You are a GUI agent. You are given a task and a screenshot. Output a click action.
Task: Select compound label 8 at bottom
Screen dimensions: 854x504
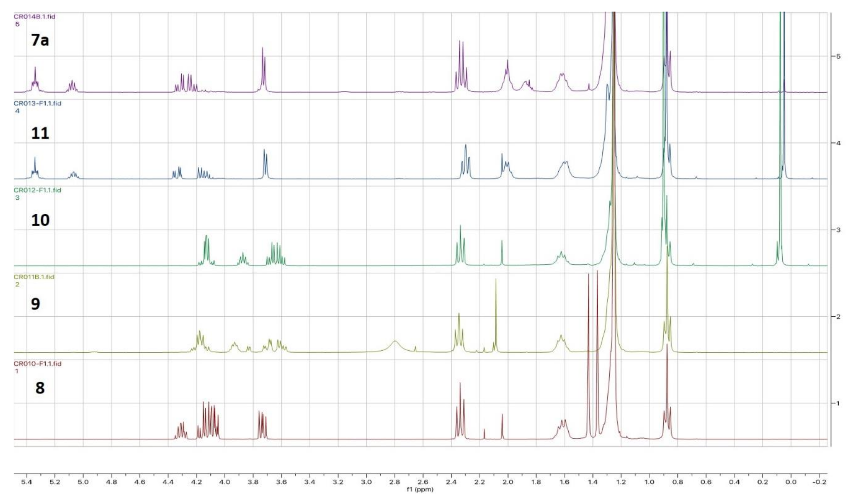pyautogui.click(x=40, y=387)
